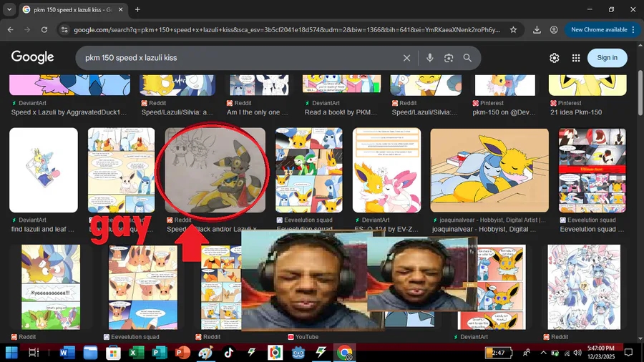Image resolution: width=644 pixels, height=362 pixels.
Task: Go forward to the next page
Action: tap(27, 29)
